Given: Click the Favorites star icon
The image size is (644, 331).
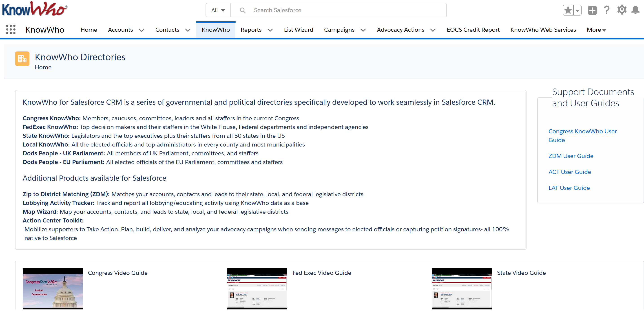Looking at the screenshot, I should coord(568,10).
